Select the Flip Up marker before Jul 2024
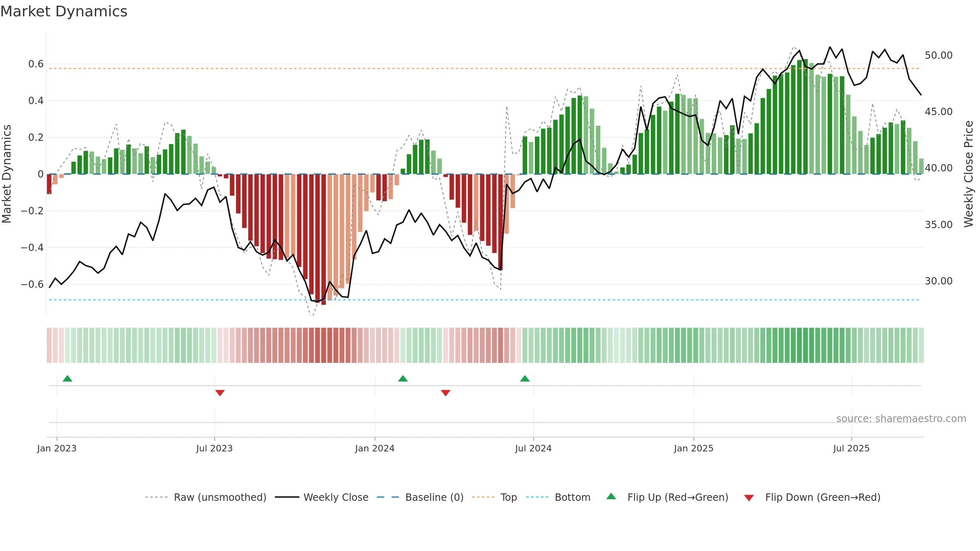Screen dimensions: 980x551 [525, 378]
